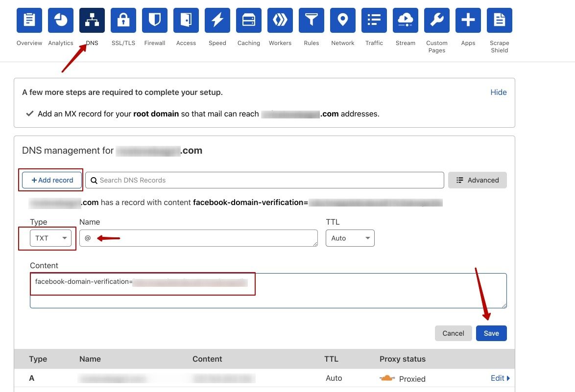Go to the Speed lightning icon

coord(217,21)
